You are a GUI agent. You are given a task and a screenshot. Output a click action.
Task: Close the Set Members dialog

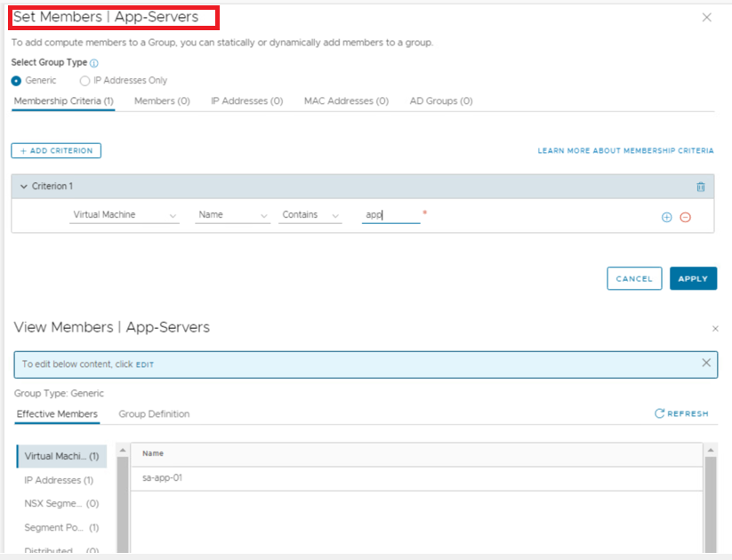click(x=707, y=18)
